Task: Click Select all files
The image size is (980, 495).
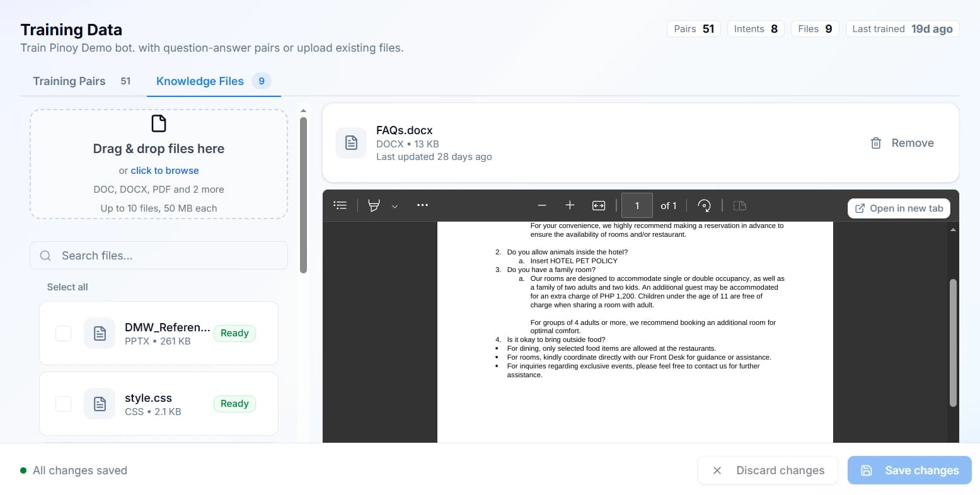Action: (67, 287)
